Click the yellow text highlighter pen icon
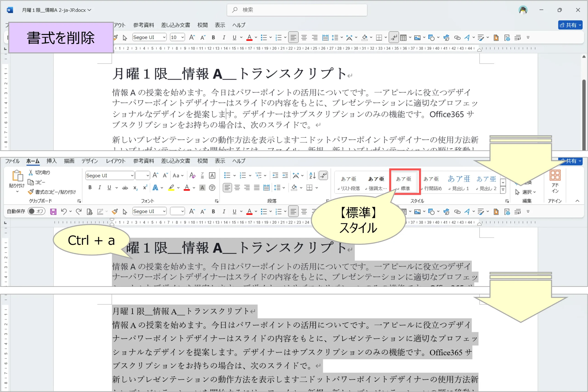Viewport: 588px width, 392px height. (x=171, y=188)
